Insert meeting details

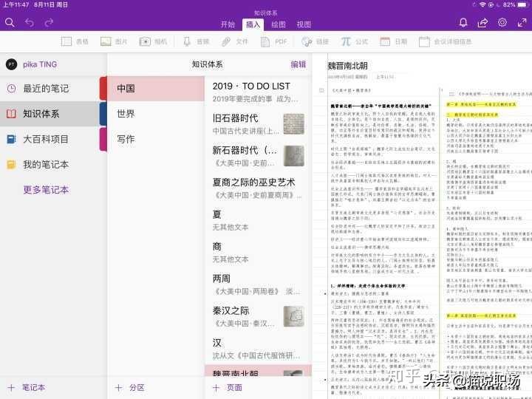click(x=445, y=41)
